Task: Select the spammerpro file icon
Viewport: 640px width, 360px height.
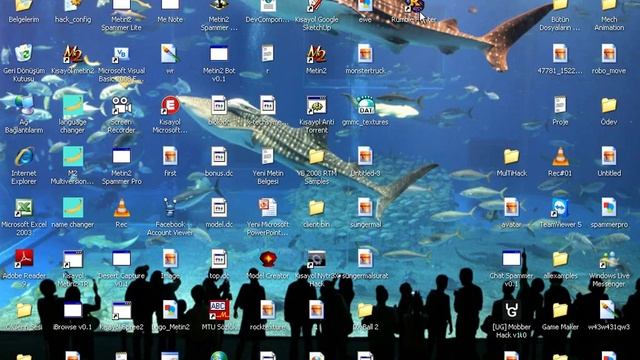Action: 609,208
